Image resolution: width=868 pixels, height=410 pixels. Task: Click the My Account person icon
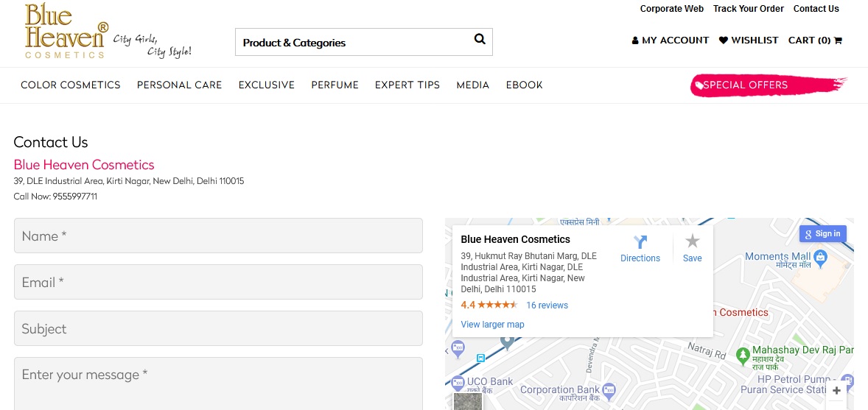click(635, 40)
